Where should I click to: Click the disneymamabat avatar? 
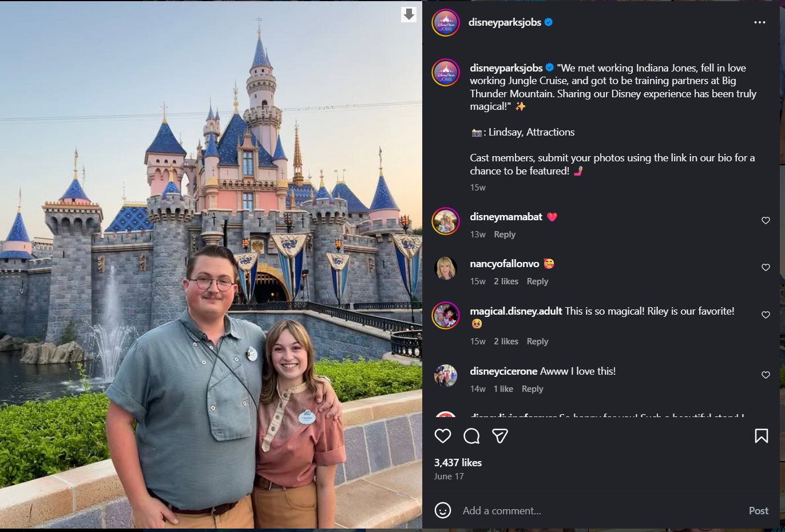pos(446,221)
